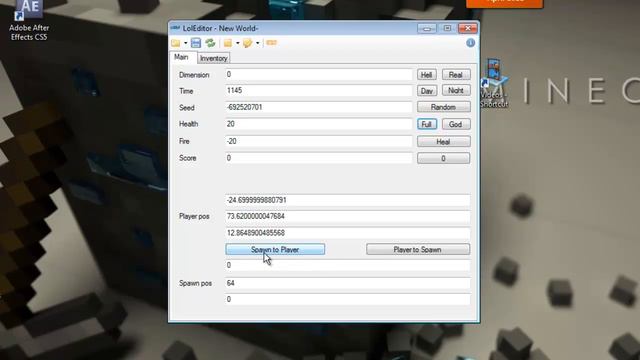The image size is (640, 360).
Task: Focus the Seed field showing -692520701
Action: (319, 107)
